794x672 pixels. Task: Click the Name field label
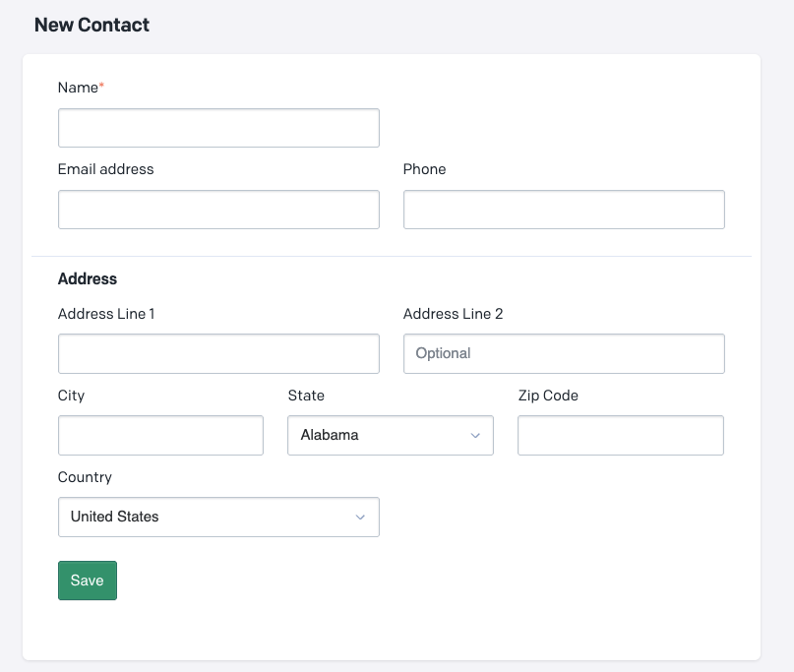(78, 88)
